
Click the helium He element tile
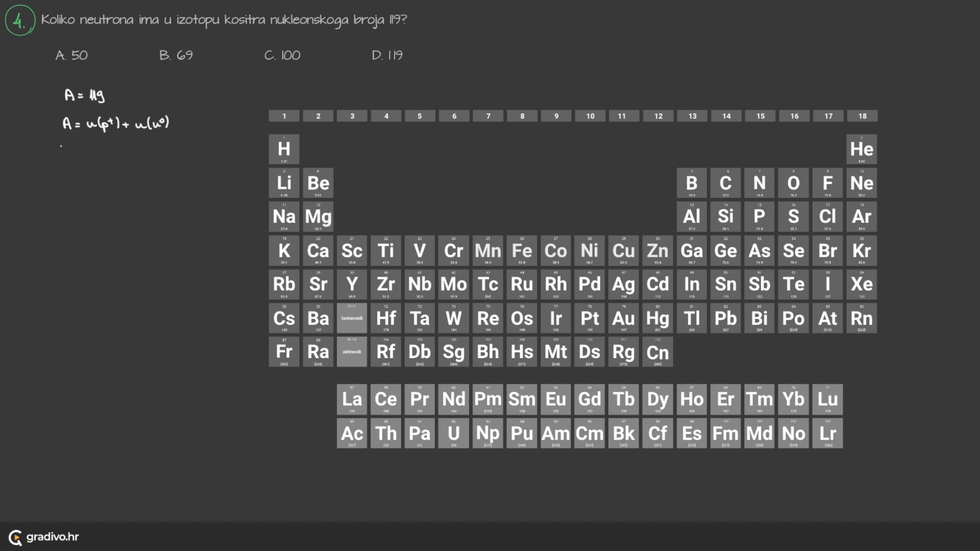[862, 149]
